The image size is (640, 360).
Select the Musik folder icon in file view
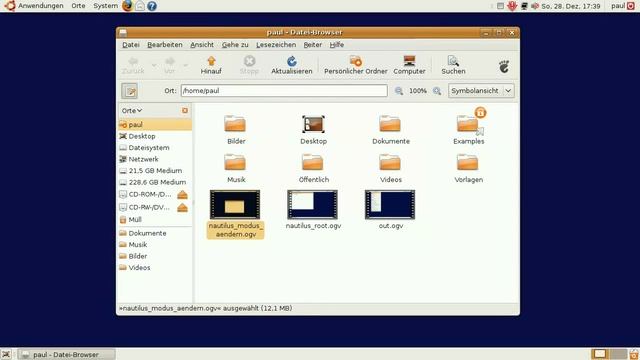coord(235,162)
